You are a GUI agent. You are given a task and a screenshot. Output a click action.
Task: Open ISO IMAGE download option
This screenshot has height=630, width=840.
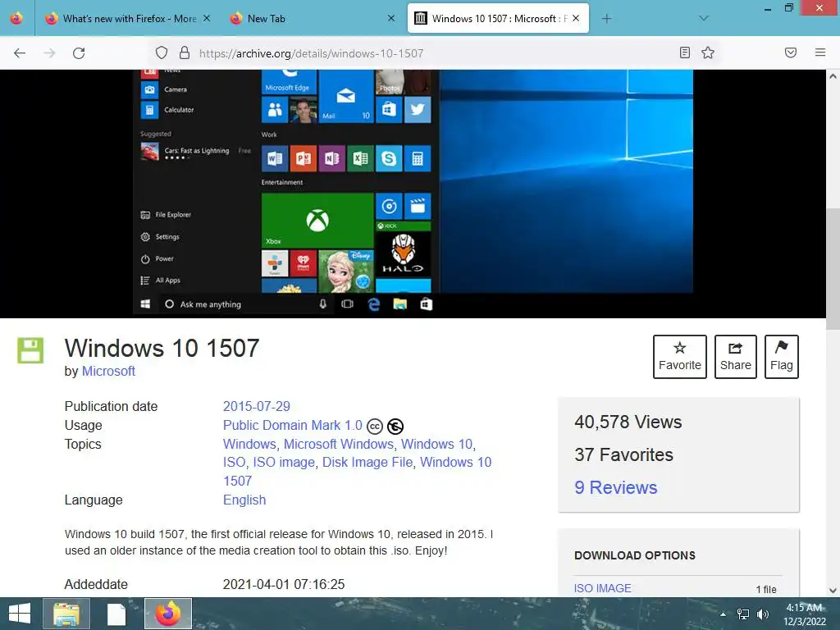pos(603,588)
